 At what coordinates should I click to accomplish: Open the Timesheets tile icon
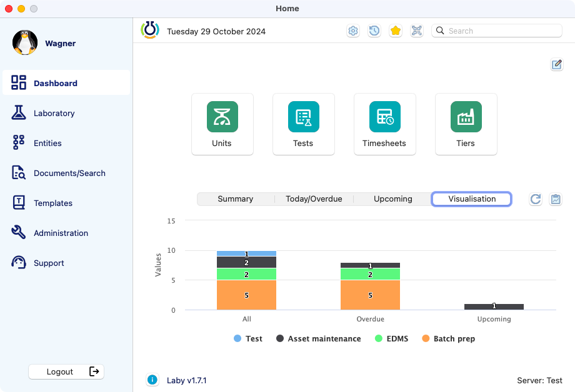coord(384,117)
